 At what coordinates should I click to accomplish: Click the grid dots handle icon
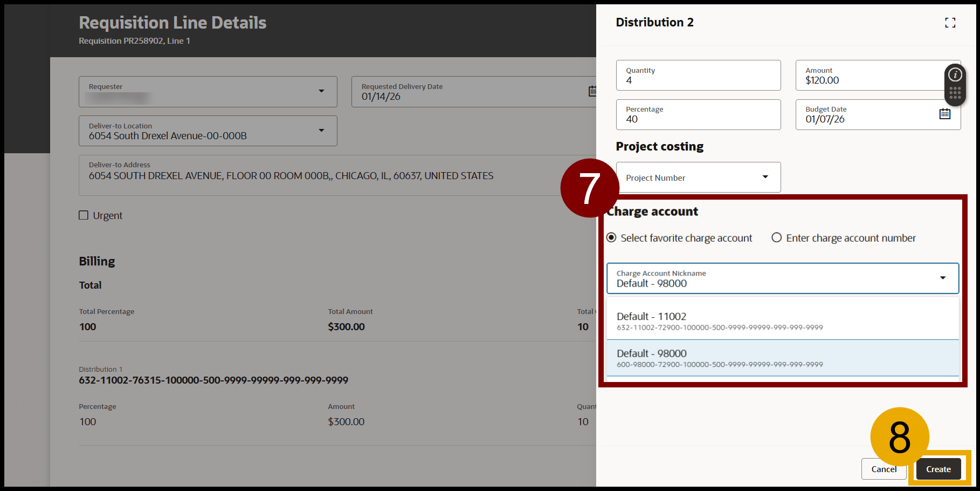(x=955, y=93)
